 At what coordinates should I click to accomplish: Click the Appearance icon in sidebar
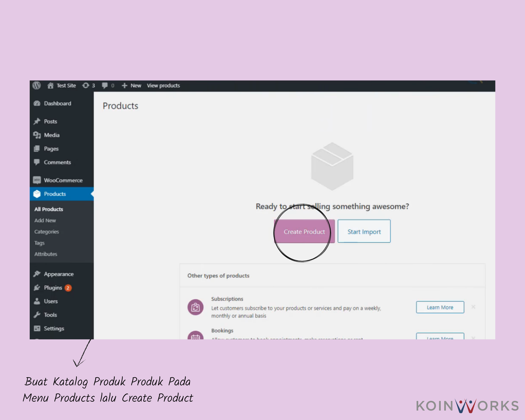pyautogui.click(x=37, y=274)
